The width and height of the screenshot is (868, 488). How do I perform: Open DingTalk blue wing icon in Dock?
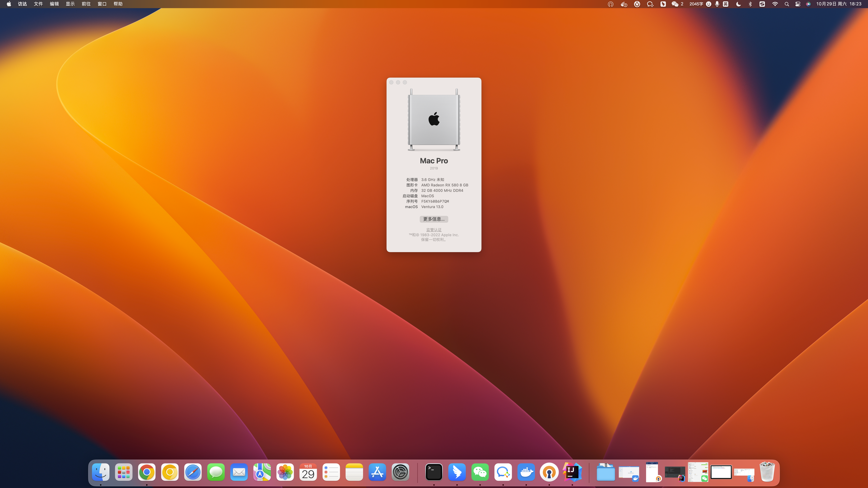(457, 472)
